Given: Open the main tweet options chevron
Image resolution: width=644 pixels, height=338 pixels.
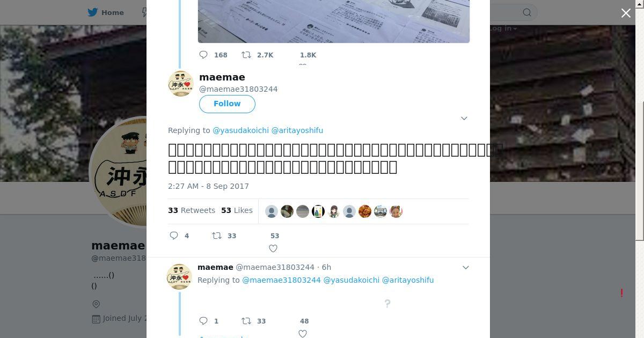Looking at the screenshot, I should 464,118.
